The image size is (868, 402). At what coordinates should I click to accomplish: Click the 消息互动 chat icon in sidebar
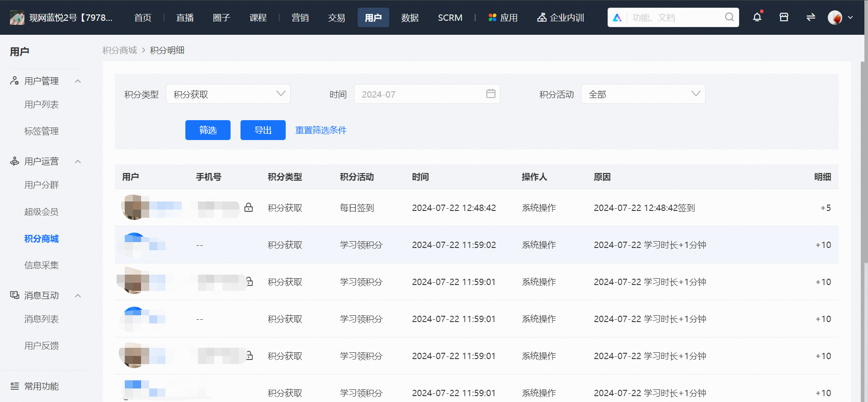click(x=14, y=295)
